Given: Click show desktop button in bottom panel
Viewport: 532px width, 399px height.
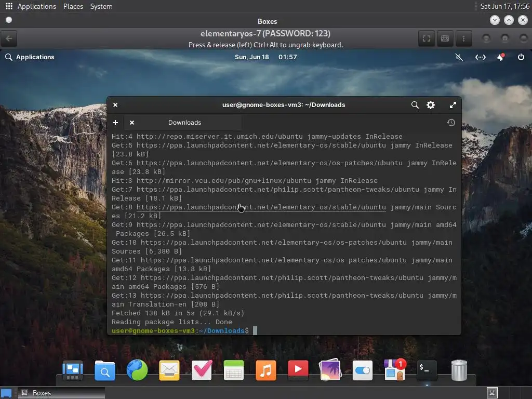Looking at the screenshot, I should click(x=6, y=393).
